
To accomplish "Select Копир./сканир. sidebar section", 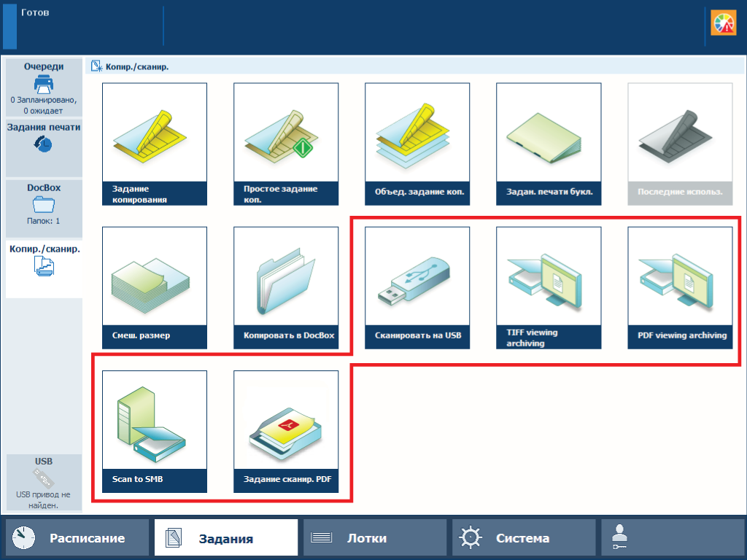I will 44,269.
